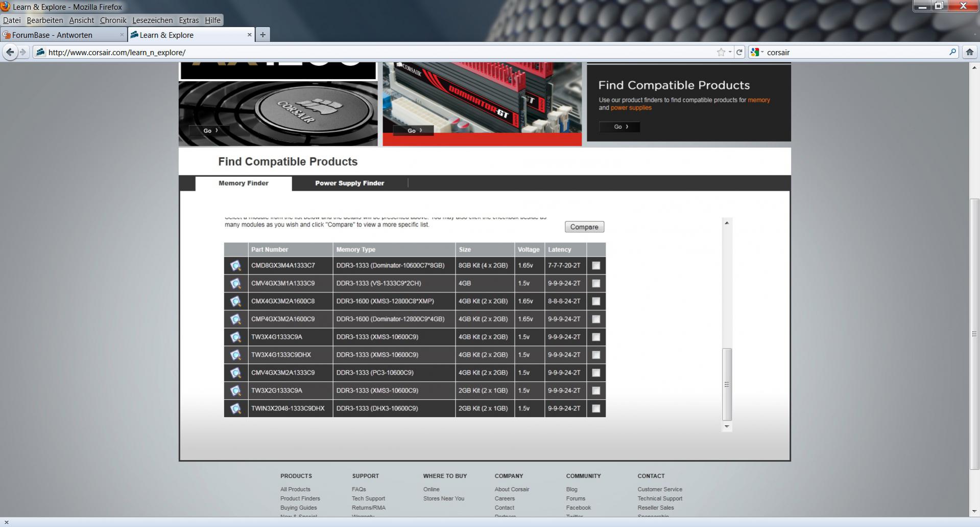
Task: Open the Product Finders footer link
Action: (x=300, y=498)
